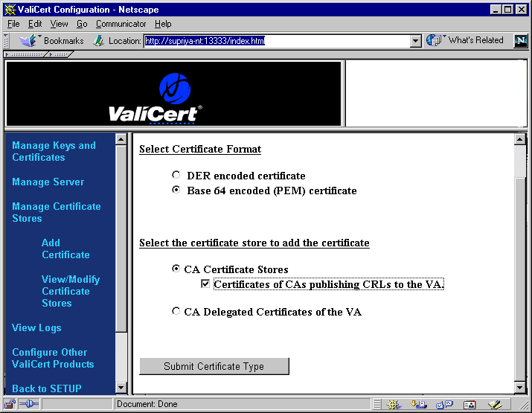The image size is (532, 413).
Task: Open View/Modify Certificate Stores link
Action: (x=71, y=291)
